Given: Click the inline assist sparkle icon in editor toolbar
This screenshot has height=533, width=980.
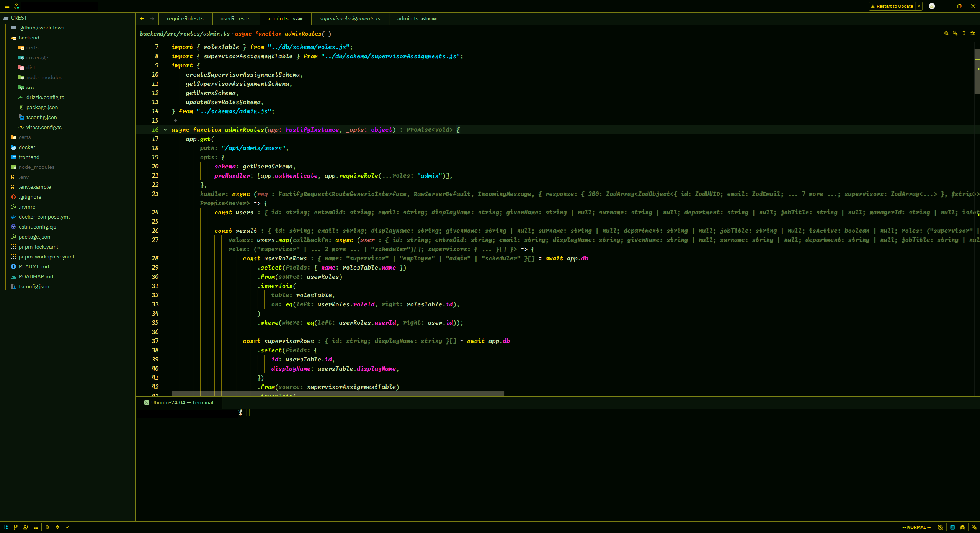Looking at the screenshot, I should (955, 34).
